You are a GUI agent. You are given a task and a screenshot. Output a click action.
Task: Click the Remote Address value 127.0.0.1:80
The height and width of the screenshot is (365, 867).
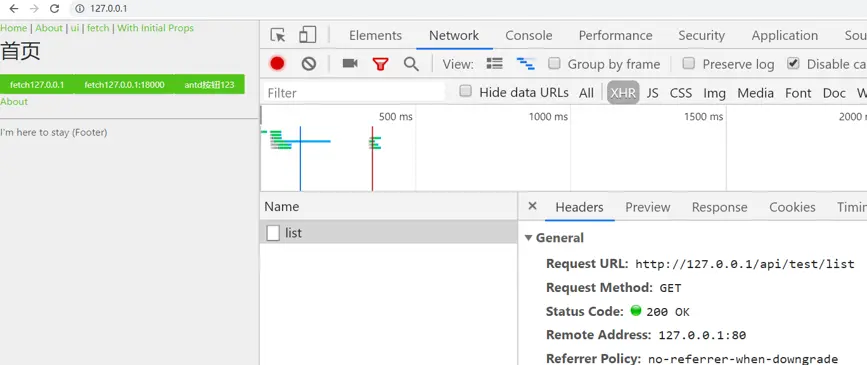point(702,335)
